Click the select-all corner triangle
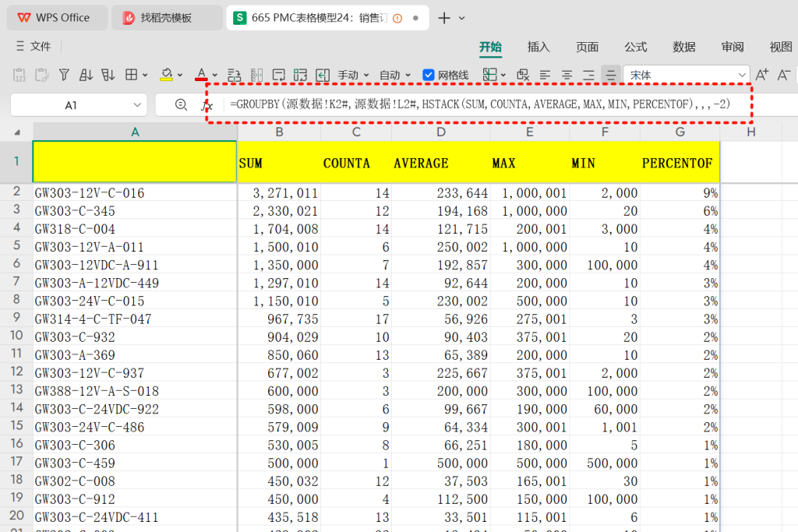 (17, 132)
